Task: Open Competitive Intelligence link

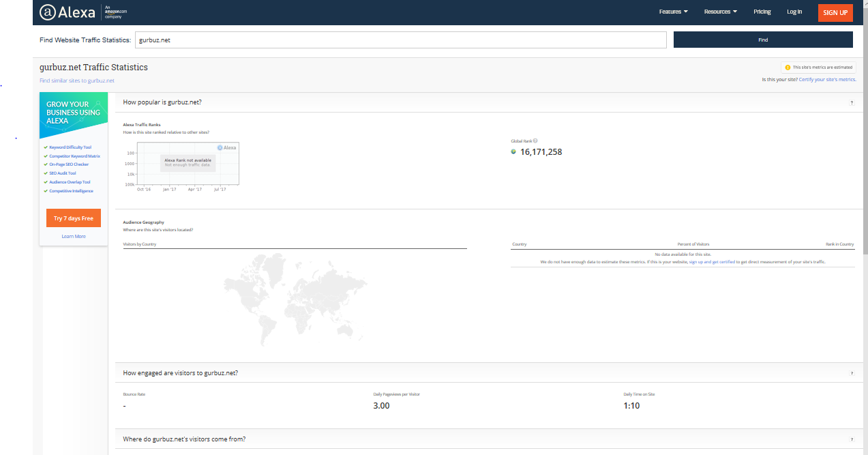Action: [x=71, y=191]
